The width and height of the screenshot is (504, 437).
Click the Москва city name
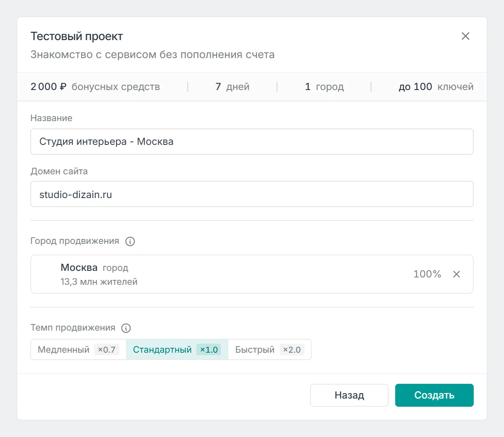(79, 268)
